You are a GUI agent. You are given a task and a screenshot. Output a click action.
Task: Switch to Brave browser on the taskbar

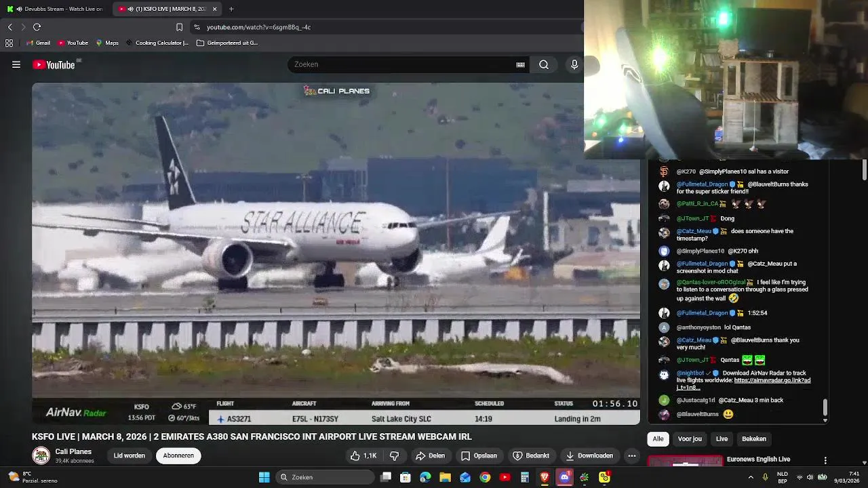(545, 477)
